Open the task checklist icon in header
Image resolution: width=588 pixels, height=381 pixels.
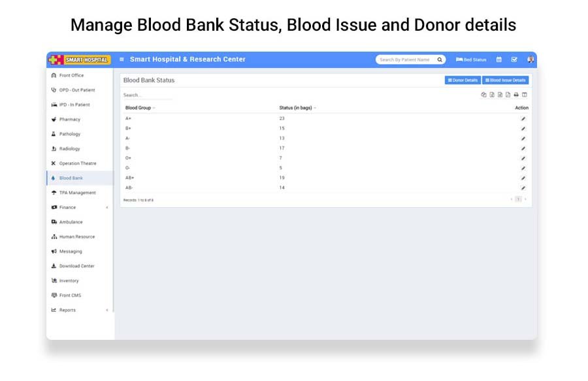coord(514,59)
